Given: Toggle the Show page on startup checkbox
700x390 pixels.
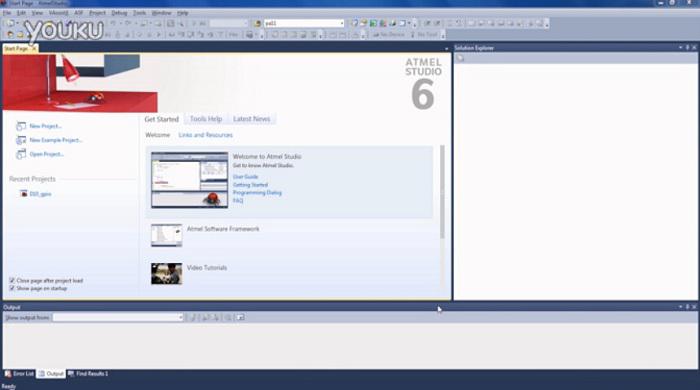Looking at the screenshot, I should (x=12, y=289).
